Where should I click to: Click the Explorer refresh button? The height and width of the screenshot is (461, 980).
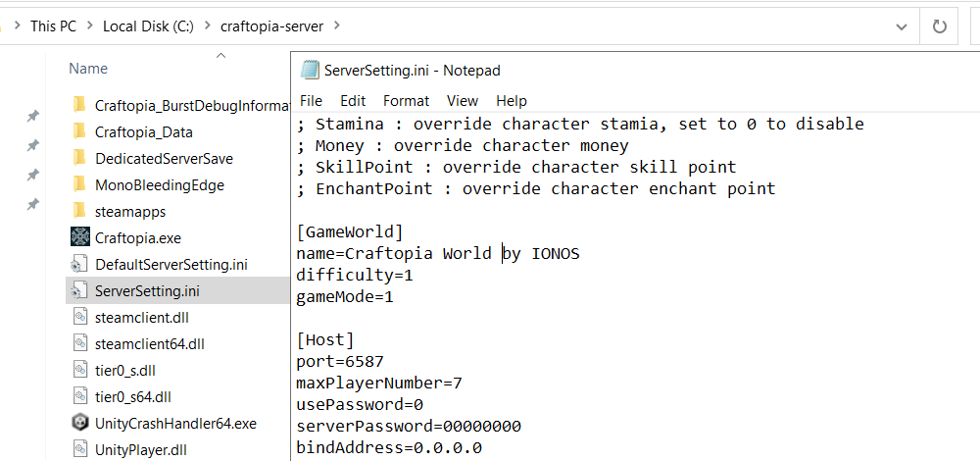pos(939,26)
